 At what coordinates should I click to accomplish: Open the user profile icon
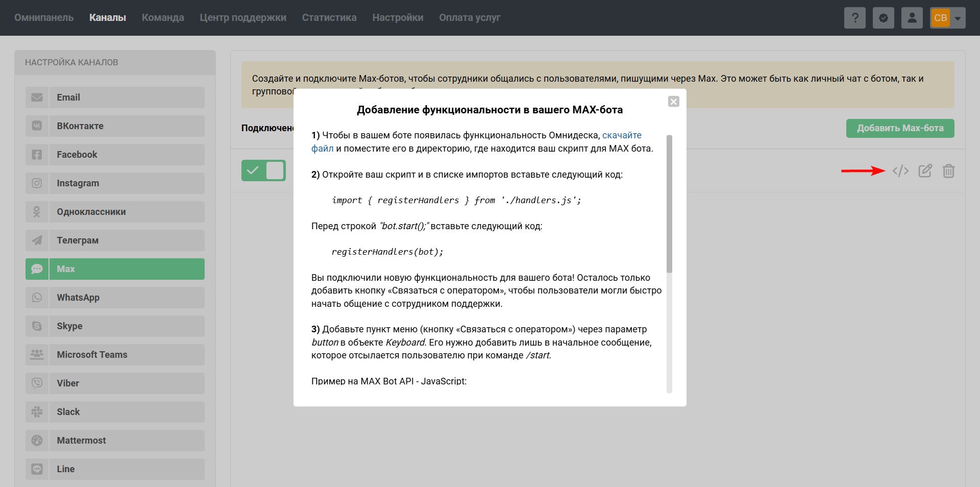pos(912,18)
